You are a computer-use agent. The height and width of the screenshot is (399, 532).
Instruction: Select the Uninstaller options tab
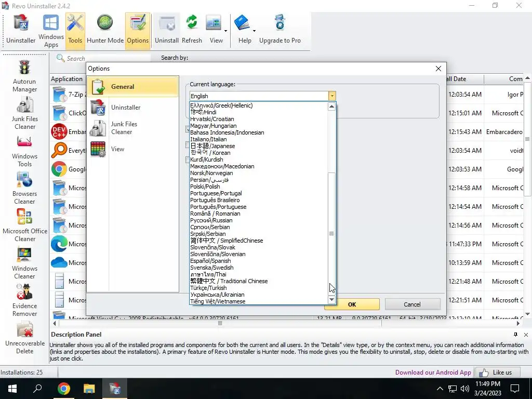coord(132,107)
